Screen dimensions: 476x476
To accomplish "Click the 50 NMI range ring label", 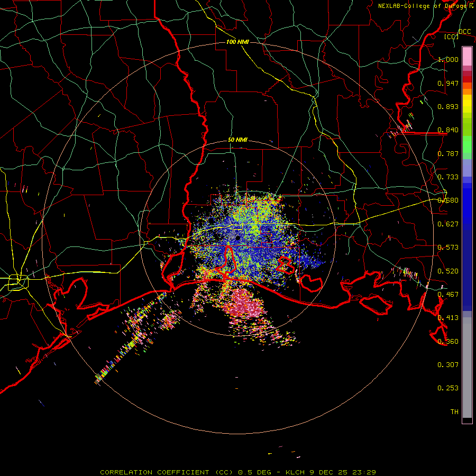I will click(x=237, y=140).
